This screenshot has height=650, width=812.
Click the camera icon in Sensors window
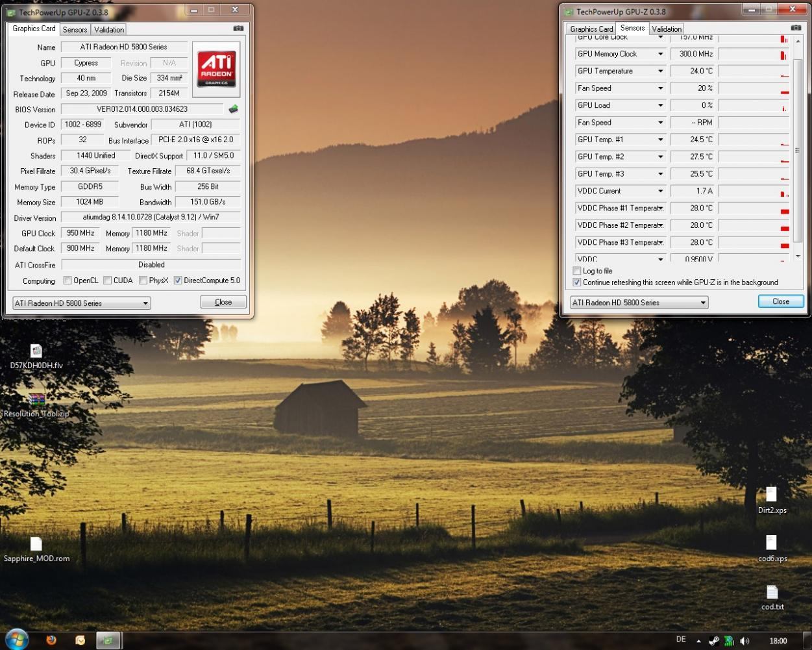[796, 28]
